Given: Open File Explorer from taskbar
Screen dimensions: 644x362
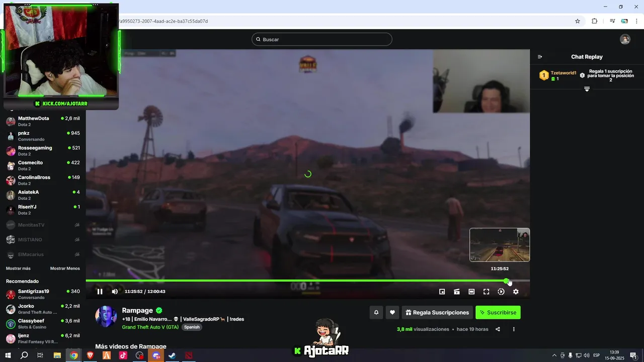Looking at the screenshot, I should point(57,355).
